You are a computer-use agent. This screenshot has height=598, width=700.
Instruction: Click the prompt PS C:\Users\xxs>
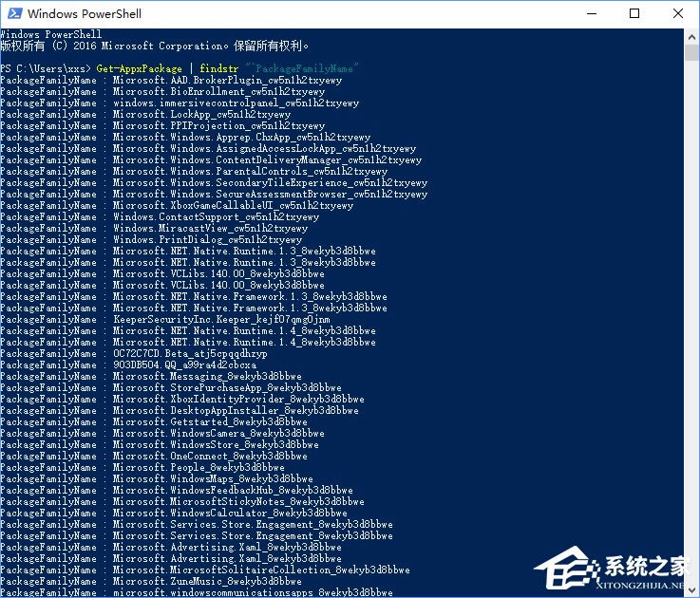[x=45, y=68]
